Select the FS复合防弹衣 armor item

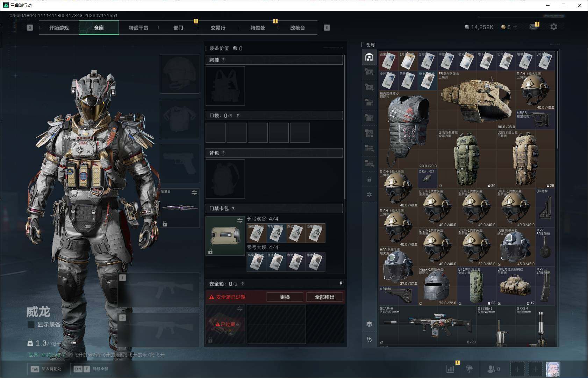pyautogui.click(x=477, y=100)
